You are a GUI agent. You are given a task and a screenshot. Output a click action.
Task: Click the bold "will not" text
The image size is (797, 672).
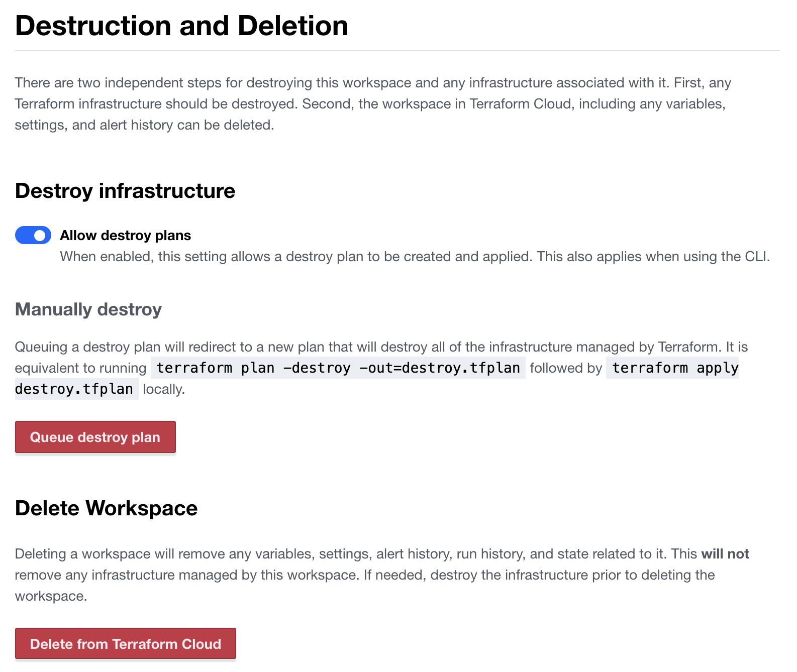(725, 553)
